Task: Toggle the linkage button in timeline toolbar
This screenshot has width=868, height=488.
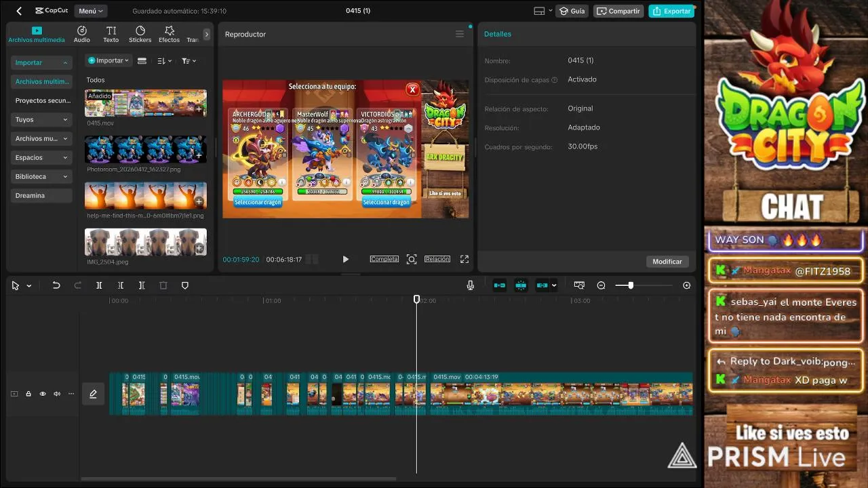Action: 542,285
